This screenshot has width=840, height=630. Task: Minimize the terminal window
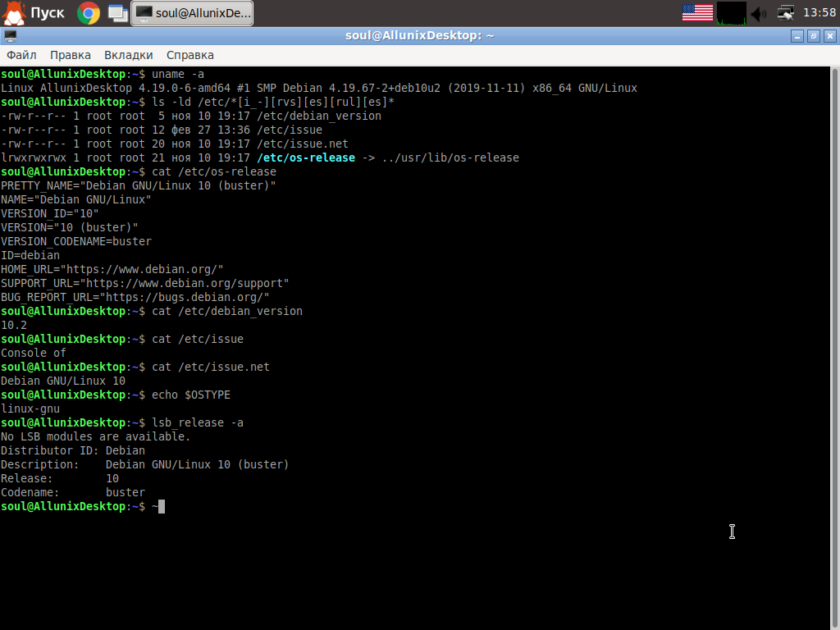pyautogui.click(x=797, y=36)
